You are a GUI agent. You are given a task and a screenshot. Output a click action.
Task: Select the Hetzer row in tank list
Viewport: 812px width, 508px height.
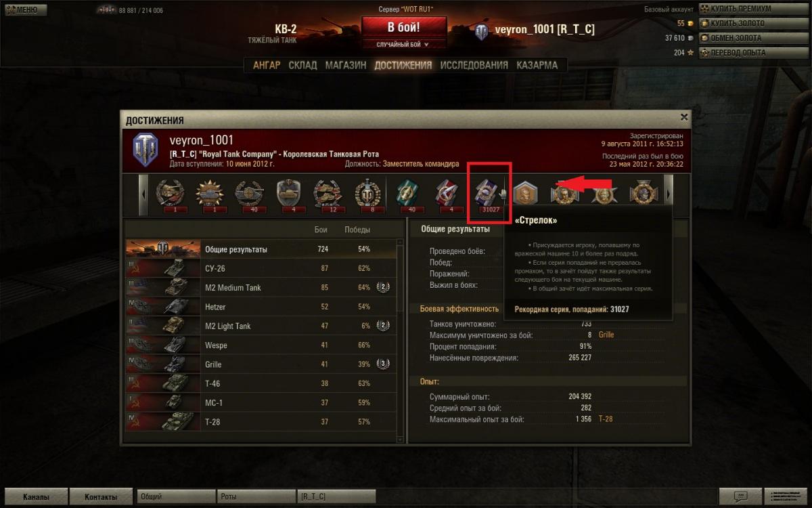261,307
